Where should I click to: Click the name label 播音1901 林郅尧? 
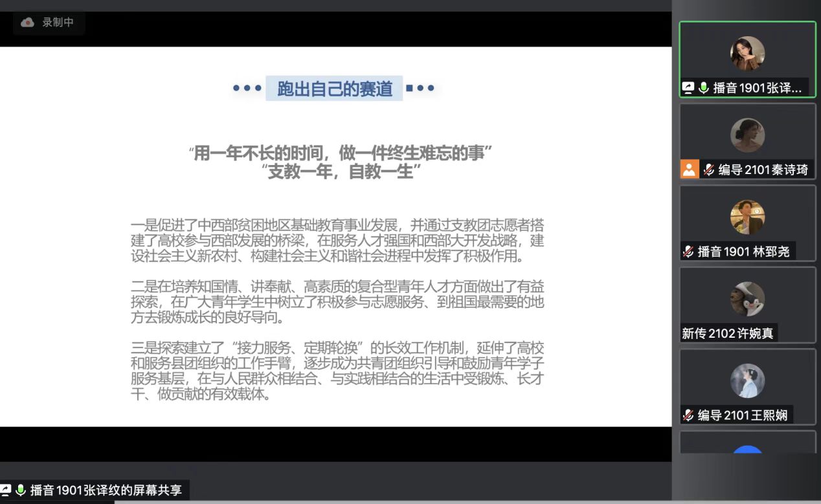pos(743,252)
